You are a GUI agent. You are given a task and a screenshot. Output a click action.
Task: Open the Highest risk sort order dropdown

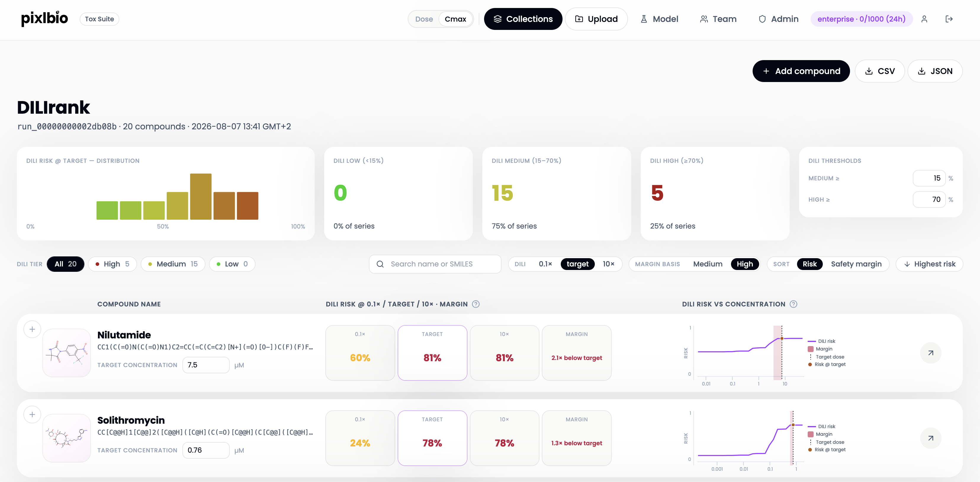(x=929, y=264)
